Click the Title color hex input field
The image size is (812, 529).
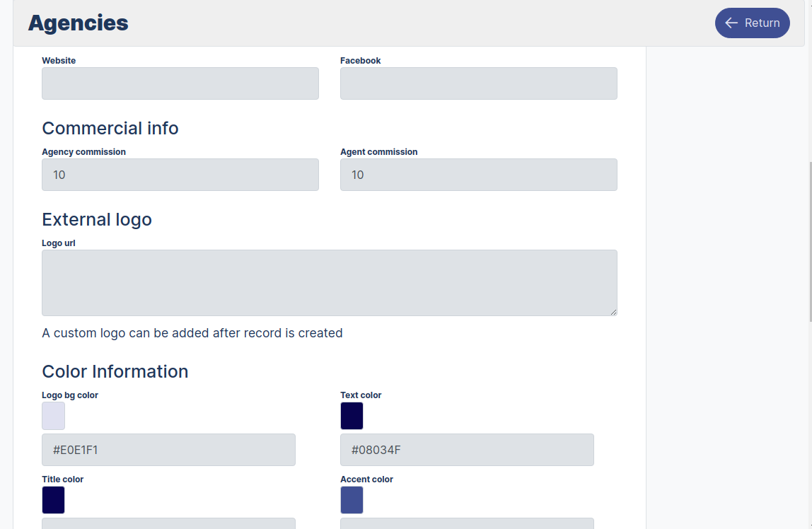tap(168, 525)
